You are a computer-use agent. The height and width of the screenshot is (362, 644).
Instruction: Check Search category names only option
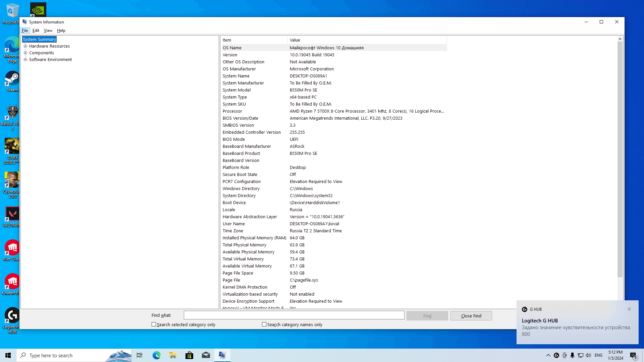[264, 324]
